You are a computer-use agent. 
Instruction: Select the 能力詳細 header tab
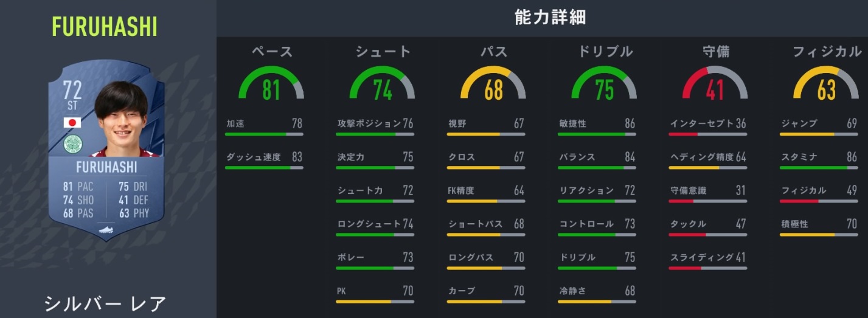pos(550,17)
